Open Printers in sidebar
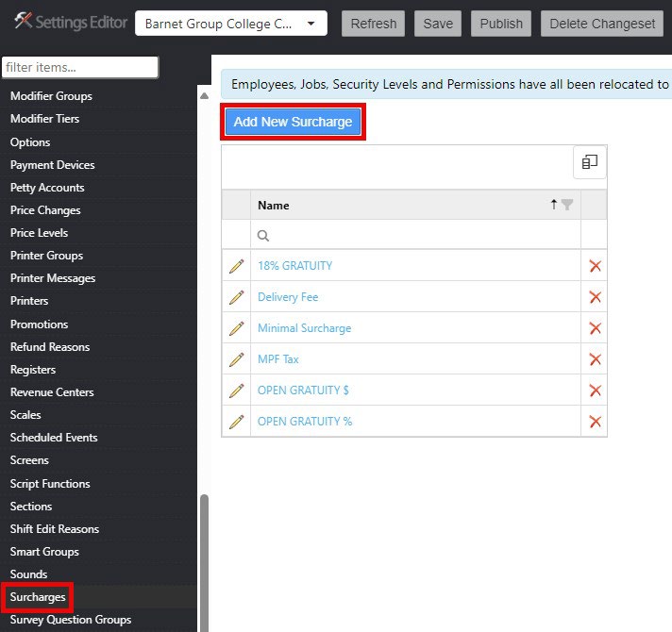This screenshot has width=672, height=632. [x=29, y=301]
